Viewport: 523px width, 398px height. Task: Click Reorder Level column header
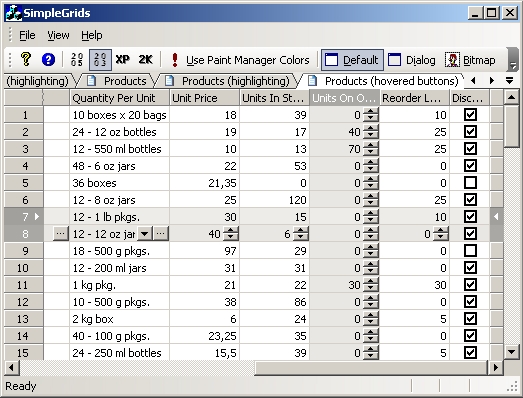click(x=414, y=98)
